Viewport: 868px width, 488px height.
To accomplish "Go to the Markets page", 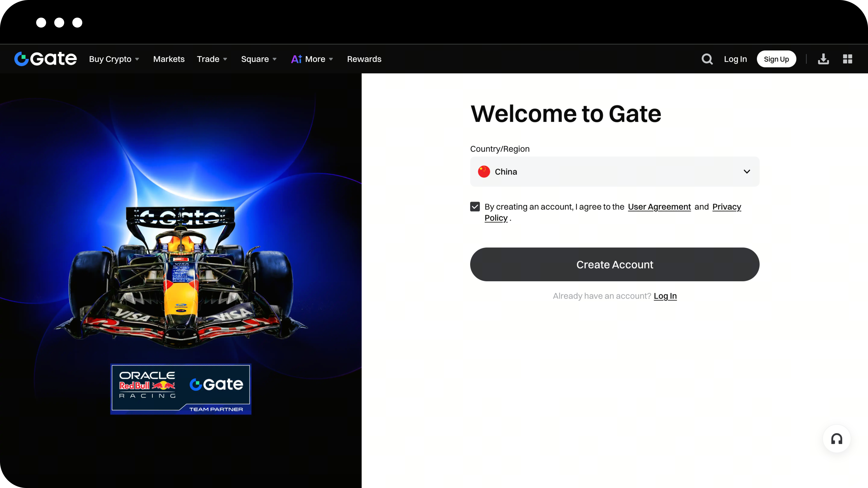I will click(x=169, y=59).
